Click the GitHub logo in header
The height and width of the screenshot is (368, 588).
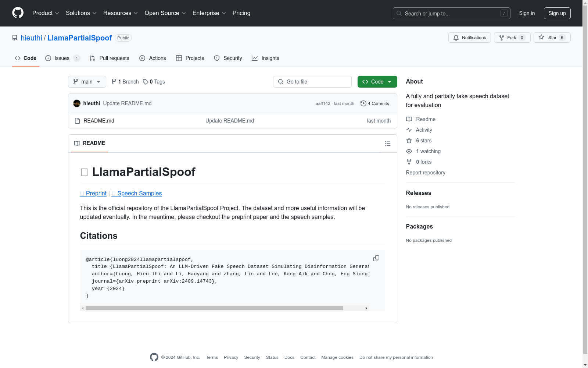click(18, 13)
